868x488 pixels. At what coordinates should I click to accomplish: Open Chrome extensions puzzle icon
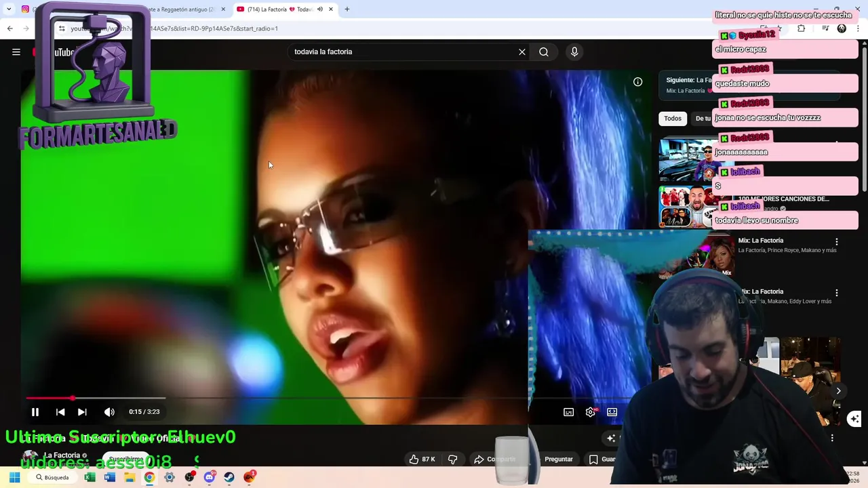[x=802, y=28]
